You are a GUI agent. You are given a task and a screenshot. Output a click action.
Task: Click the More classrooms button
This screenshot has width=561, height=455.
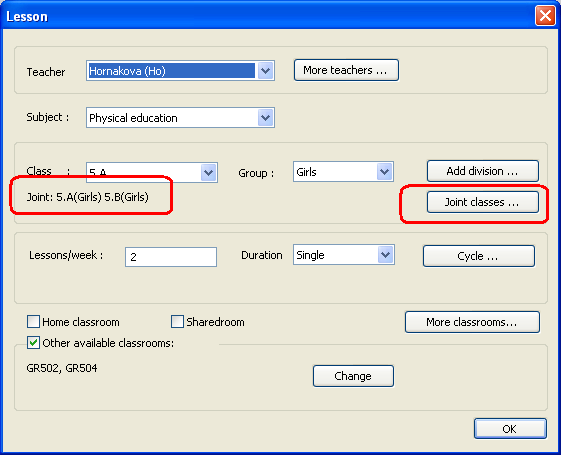pos(472,322)
